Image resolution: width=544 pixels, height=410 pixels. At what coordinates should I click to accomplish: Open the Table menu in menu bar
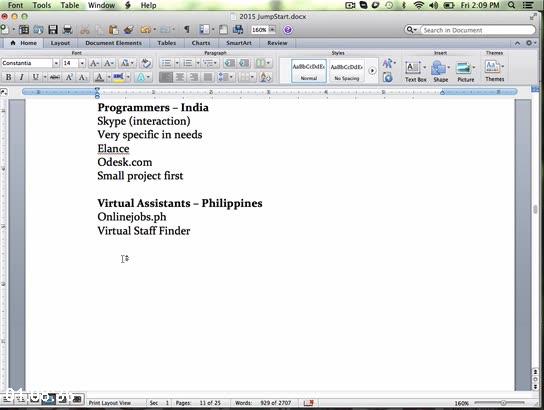[x=70, y=5]
